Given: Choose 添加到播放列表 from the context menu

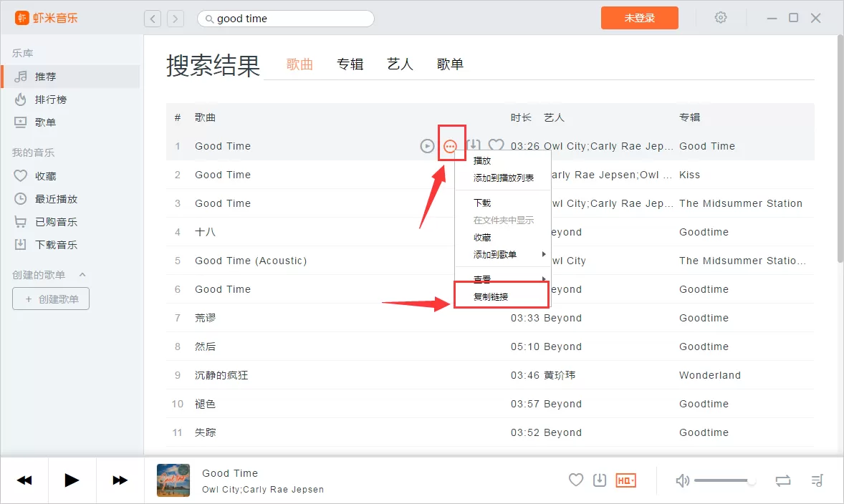Looking at the screenshot, I should coord(503,178).
